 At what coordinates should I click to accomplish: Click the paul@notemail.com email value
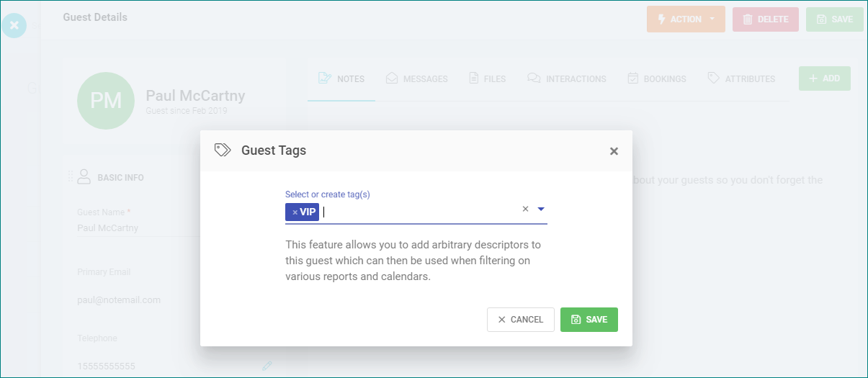119,300
